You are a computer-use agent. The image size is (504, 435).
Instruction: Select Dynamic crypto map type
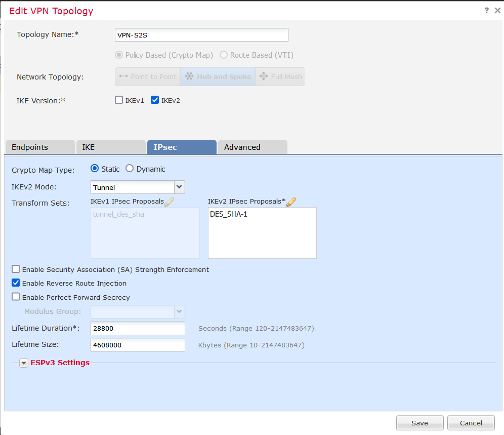(130, 169)
